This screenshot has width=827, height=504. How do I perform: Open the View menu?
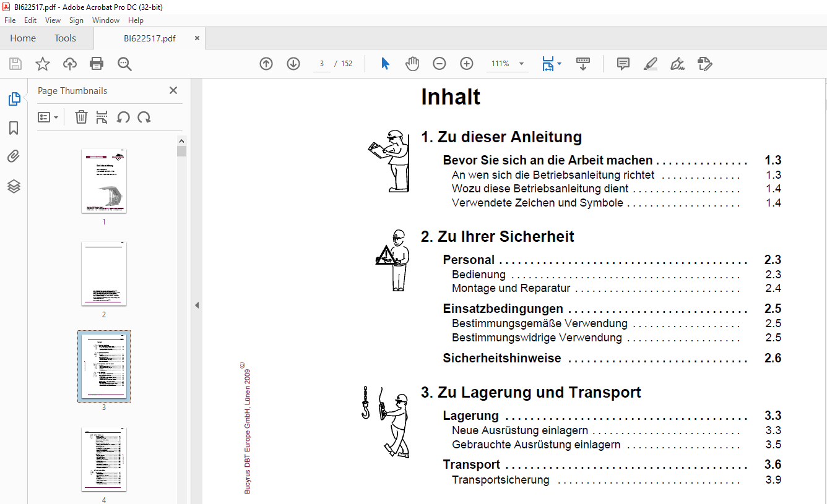coord(53,20)
